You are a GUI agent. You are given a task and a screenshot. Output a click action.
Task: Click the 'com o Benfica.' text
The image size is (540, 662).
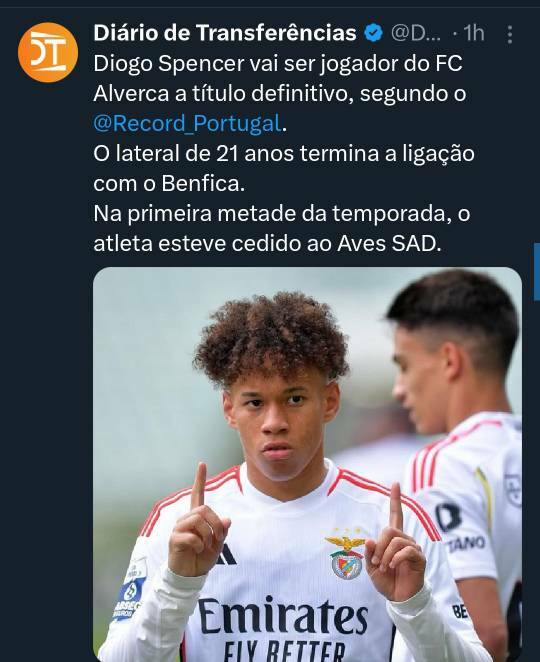point(169,183)
